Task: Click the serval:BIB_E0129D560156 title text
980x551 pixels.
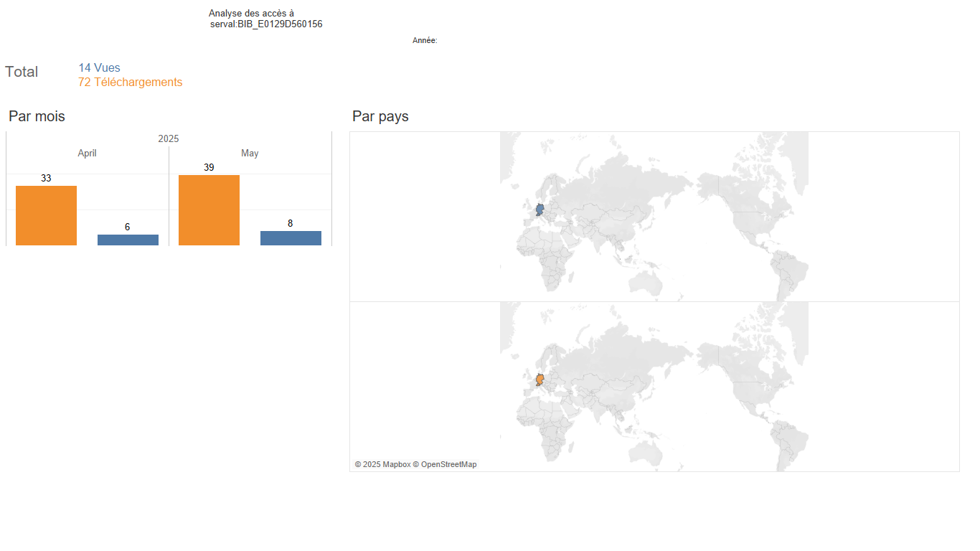Action: (266, 24)
